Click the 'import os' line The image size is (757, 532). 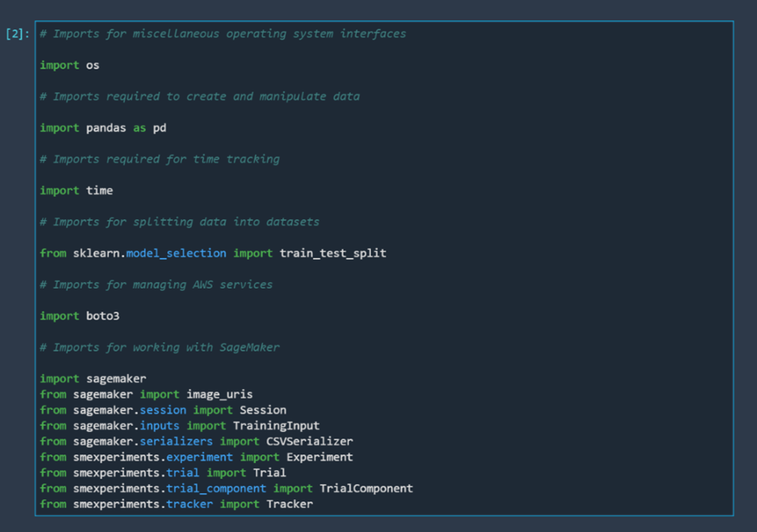click(70, 65)
